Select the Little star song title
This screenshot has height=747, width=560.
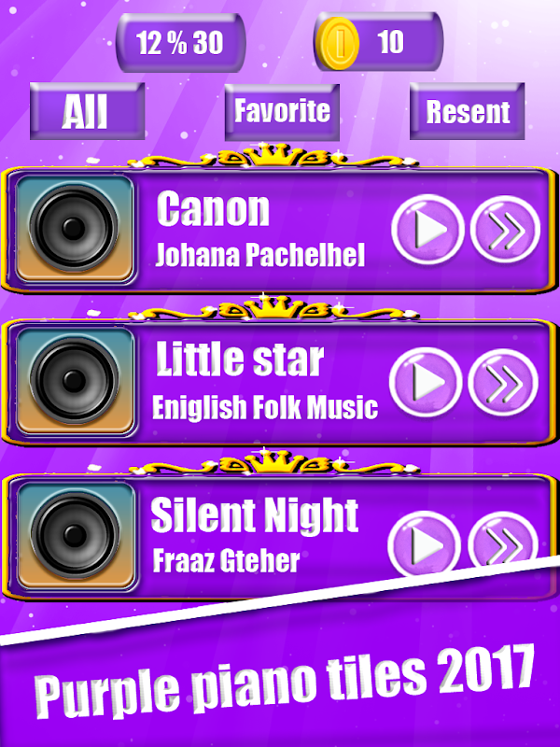(x=240, y=359)
